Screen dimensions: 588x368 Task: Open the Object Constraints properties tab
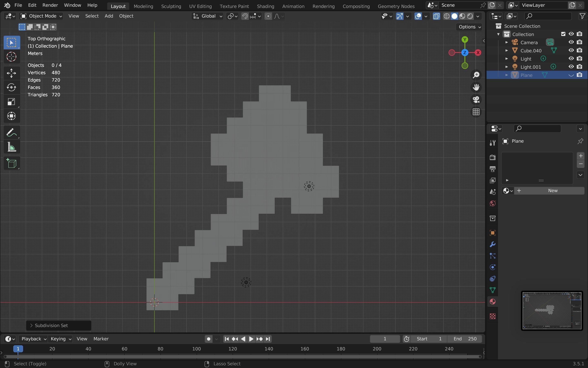[x=492, y=279]
